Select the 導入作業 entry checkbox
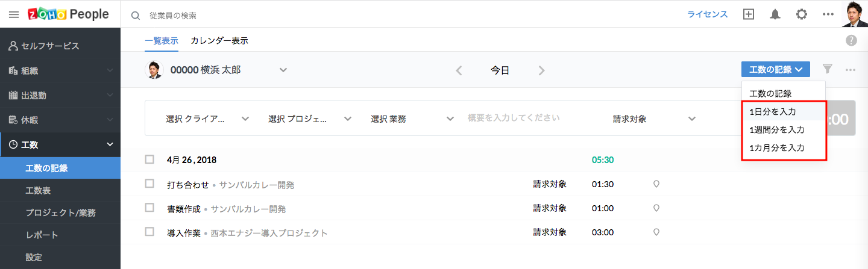868x269 pixels. pyautogui.click(x=149, y=232)
